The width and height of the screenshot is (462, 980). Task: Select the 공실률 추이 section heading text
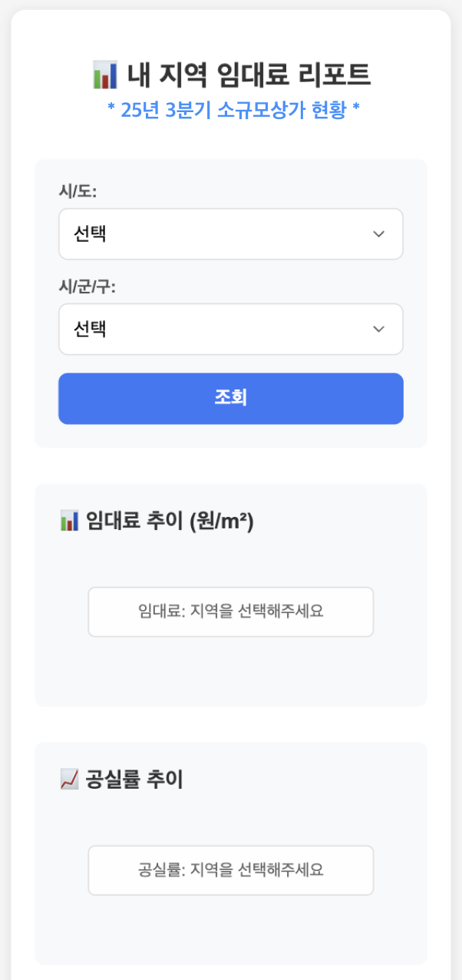pos(134,780)
